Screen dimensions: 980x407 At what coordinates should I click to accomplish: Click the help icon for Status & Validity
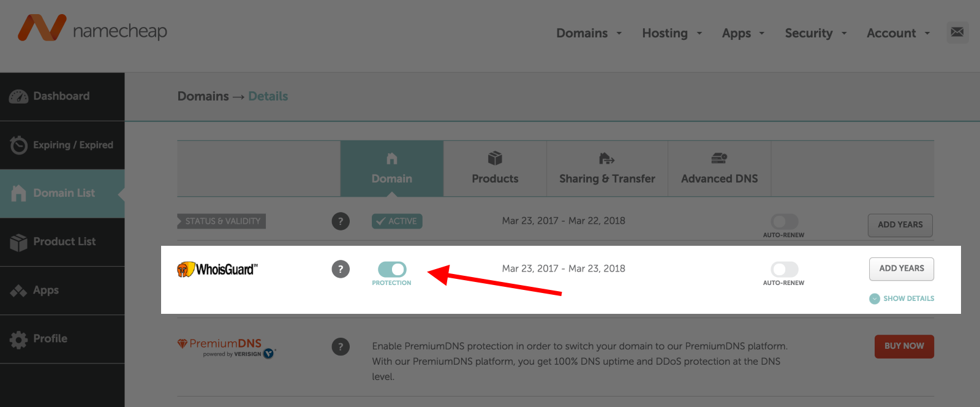[x=341, y=221]
